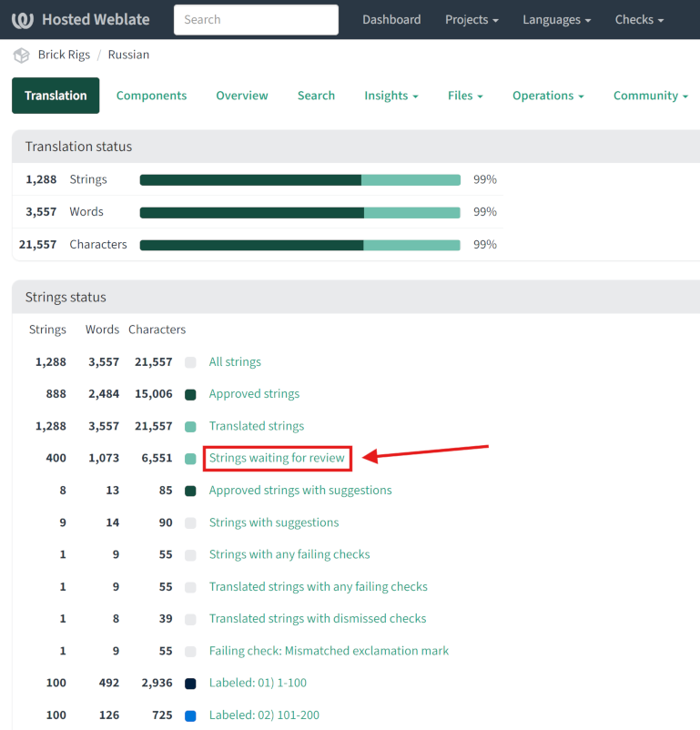Click the Strings status panel heading
The image size is (700, 730).
pyautogui.click(x=66, y=297)
